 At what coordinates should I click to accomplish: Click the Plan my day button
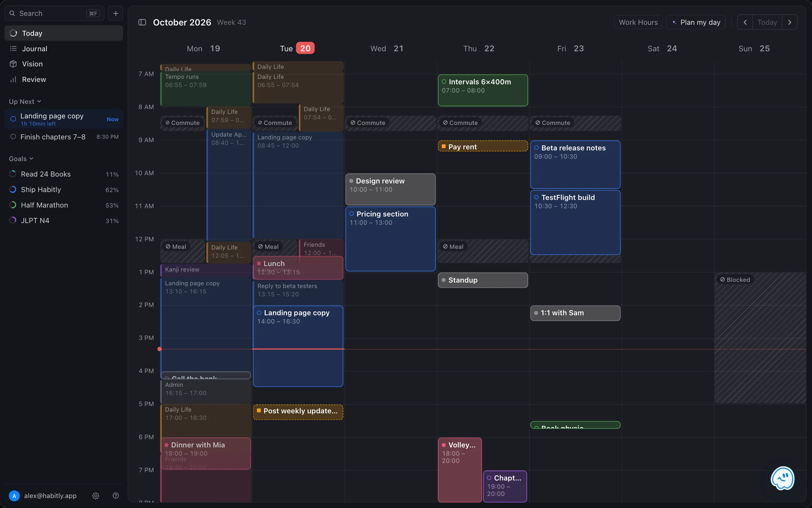(x=696, y=22)
